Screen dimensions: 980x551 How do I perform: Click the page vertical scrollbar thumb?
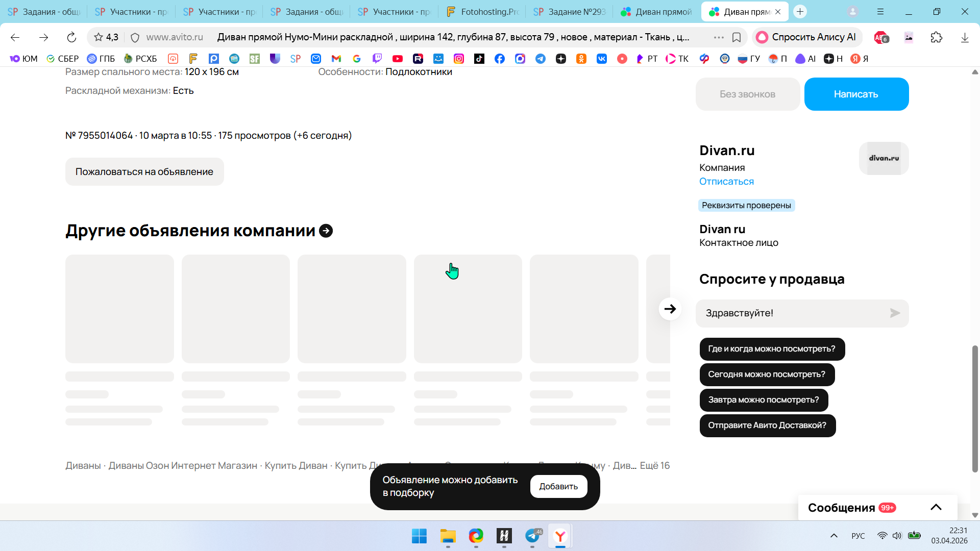click(x=975, y=408)
